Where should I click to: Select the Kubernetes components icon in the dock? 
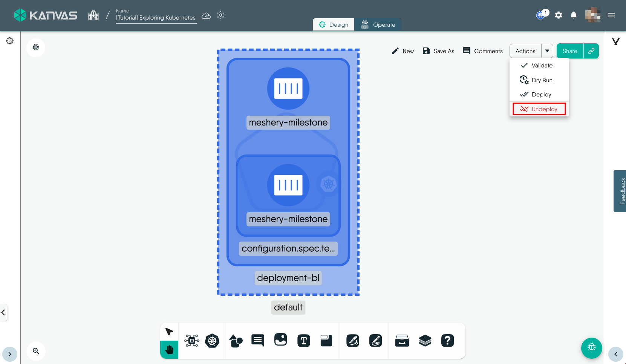tap(212, 341)
